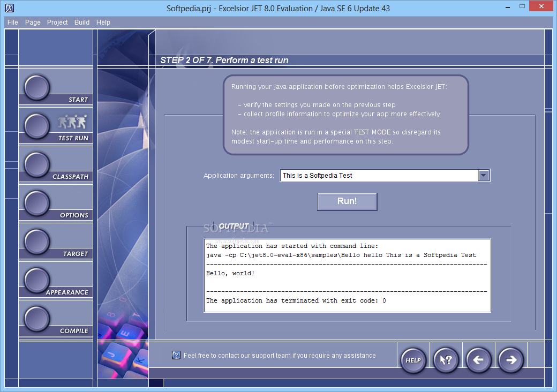Open the APPEARANCE step button
This screenshot has width=557, height=392.
coord(37,280)
